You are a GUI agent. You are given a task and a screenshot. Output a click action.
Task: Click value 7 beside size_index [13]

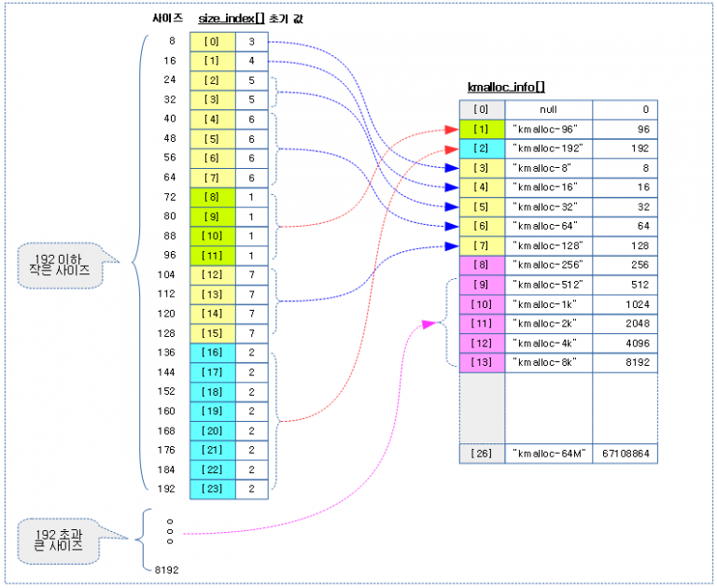click(251, 294)
